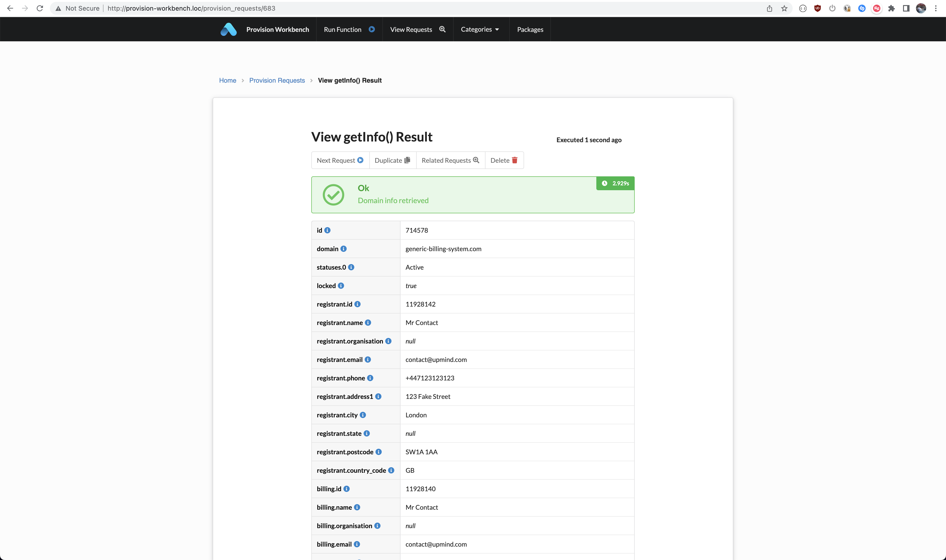Click info icon beside registrant.country_code
Screen dimensions: 946x560
pos(391,471)
